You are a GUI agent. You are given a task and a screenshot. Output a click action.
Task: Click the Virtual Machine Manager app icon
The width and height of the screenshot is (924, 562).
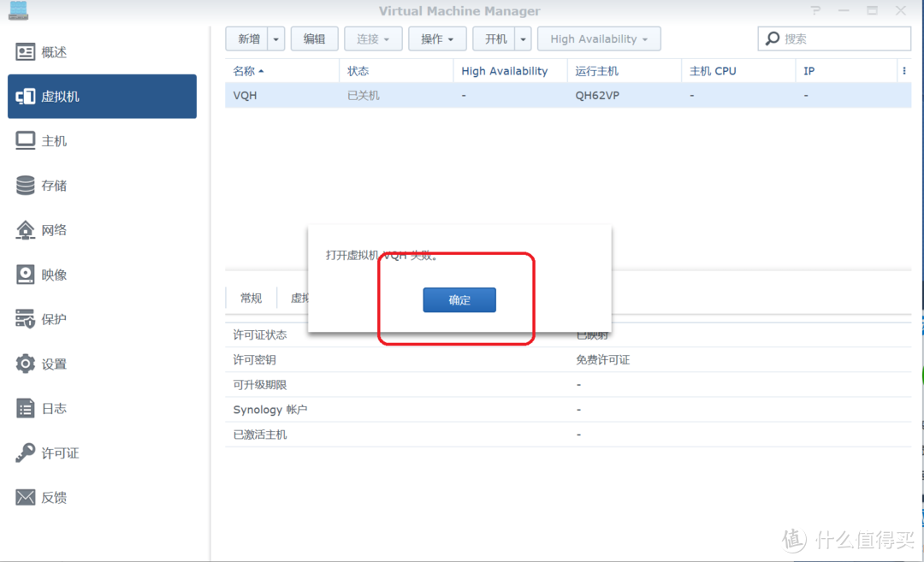(x=18, y=10)
